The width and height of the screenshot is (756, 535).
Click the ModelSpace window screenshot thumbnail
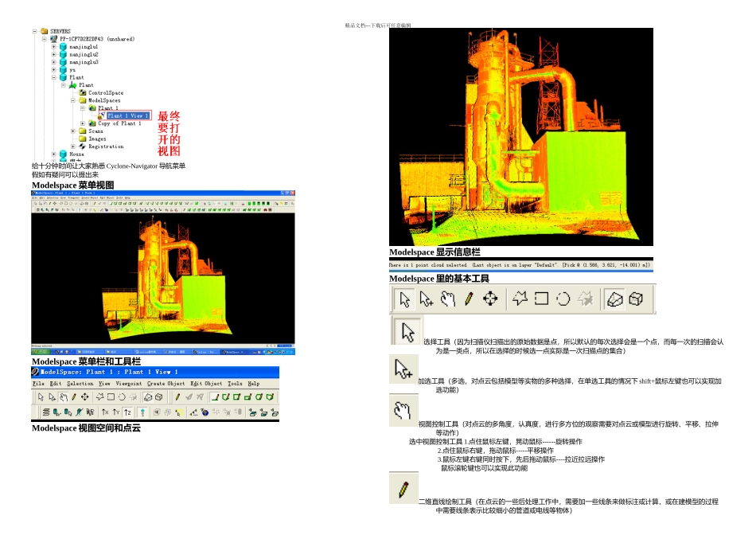point(163,272)
